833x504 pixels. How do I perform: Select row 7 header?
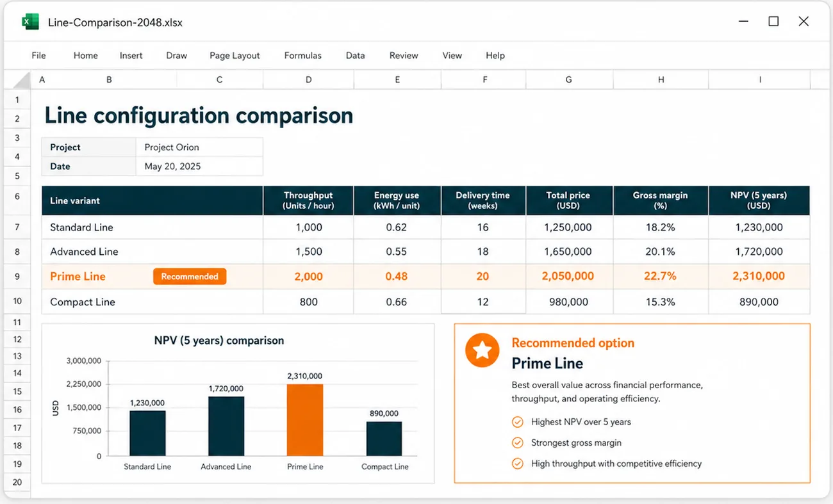point(17,227)
